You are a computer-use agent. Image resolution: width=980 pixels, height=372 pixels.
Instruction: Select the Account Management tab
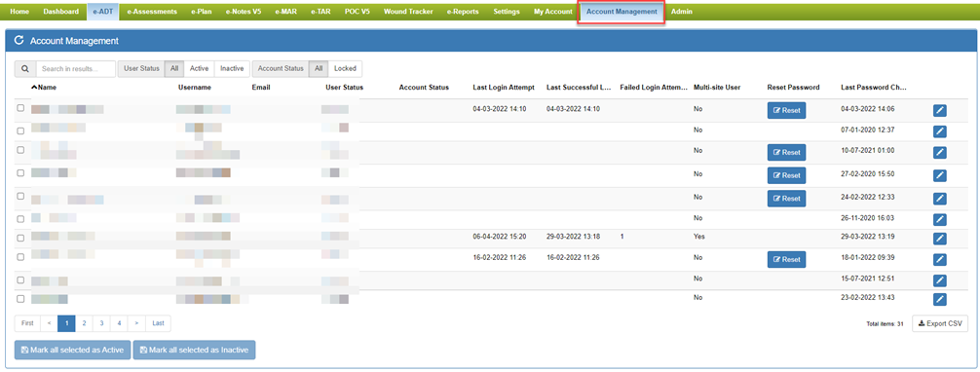[622, 12]
